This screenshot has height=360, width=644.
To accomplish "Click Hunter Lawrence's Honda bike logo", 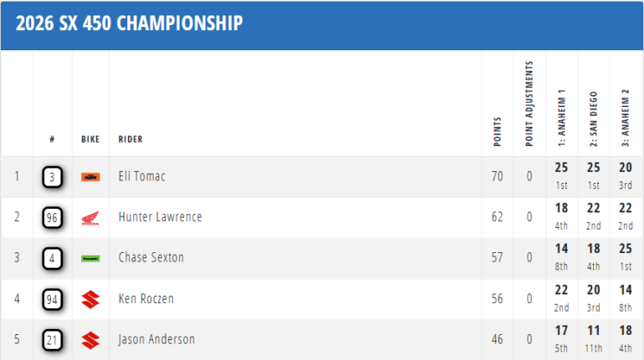I will pyautogui.click(x=90, y=218).
